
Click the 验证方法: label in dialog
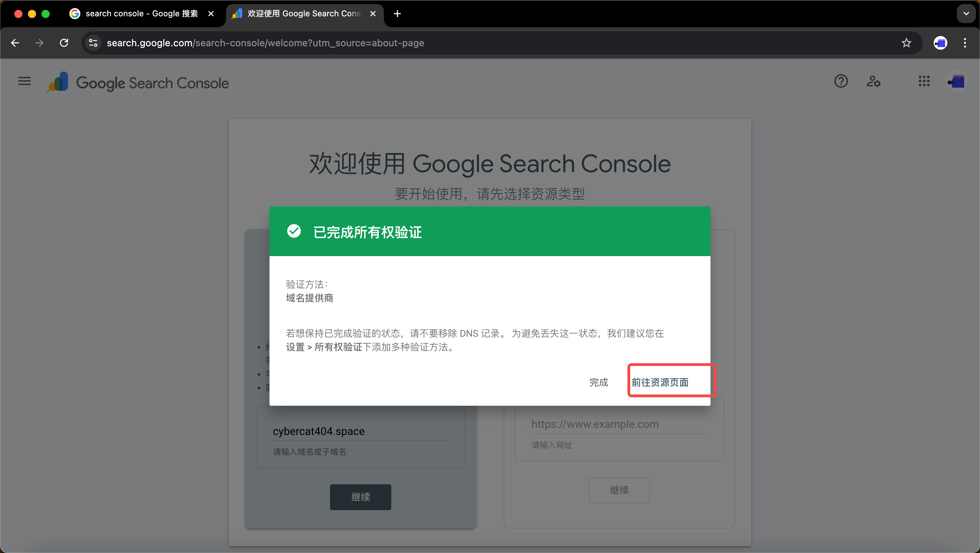click(307, 284)
